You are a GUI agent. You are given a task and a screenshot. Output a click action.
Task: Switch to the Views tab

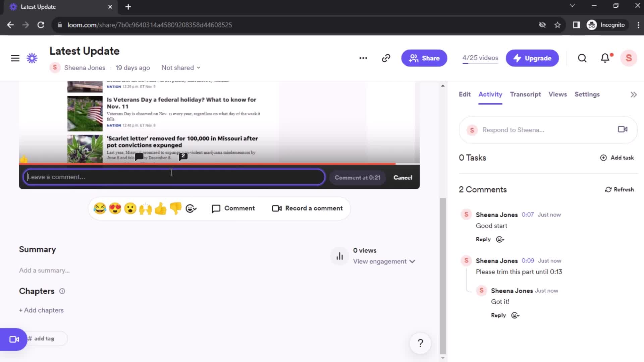point(557,94)
